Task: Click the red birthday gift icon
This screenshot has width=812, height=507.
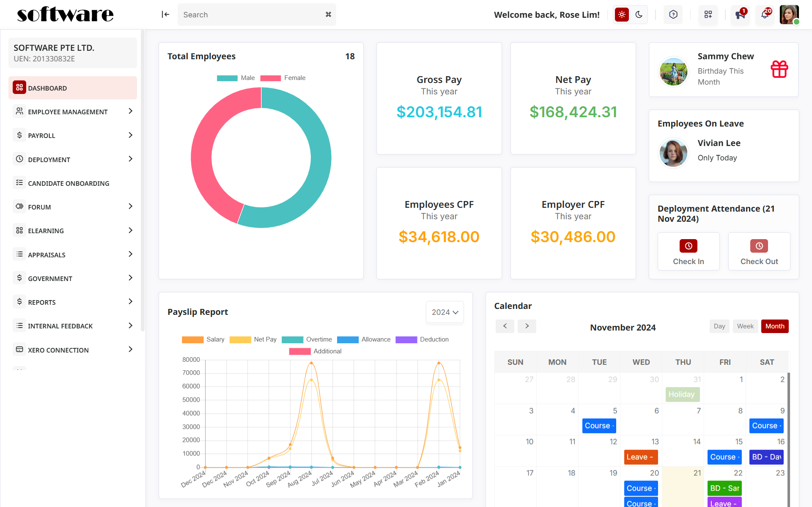Action: (x=779, y=69)
